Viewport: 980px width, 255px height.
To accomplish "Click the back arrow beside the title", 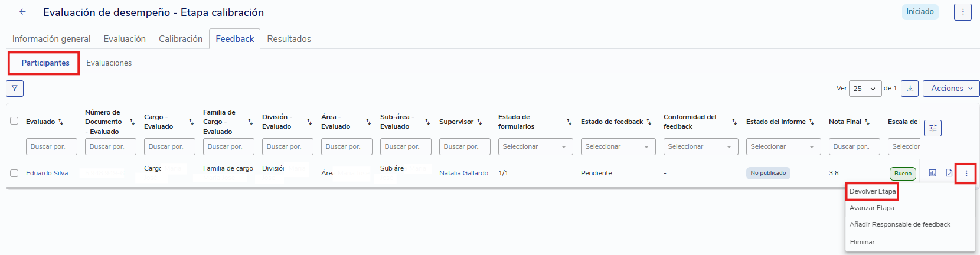I will click(x=22, y=12).
